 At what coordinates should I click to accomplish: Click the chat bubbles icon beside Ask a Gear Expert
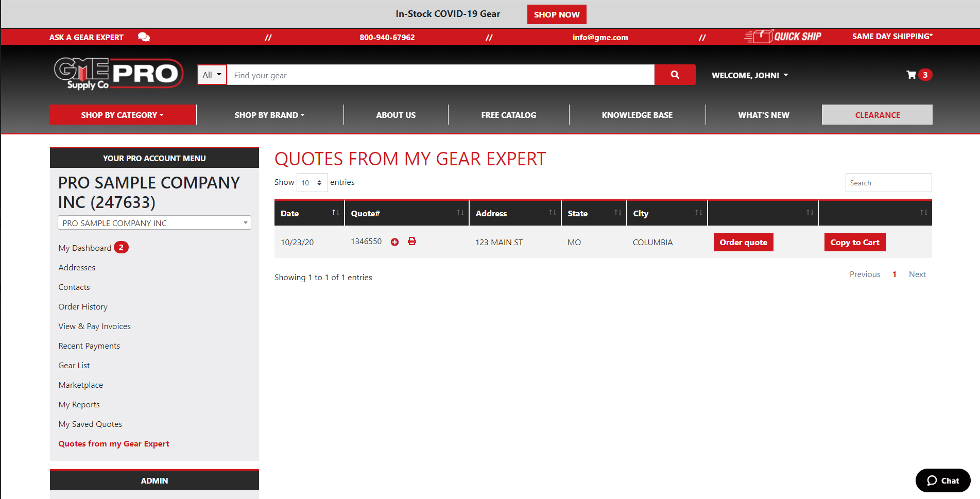pos(144,37)
